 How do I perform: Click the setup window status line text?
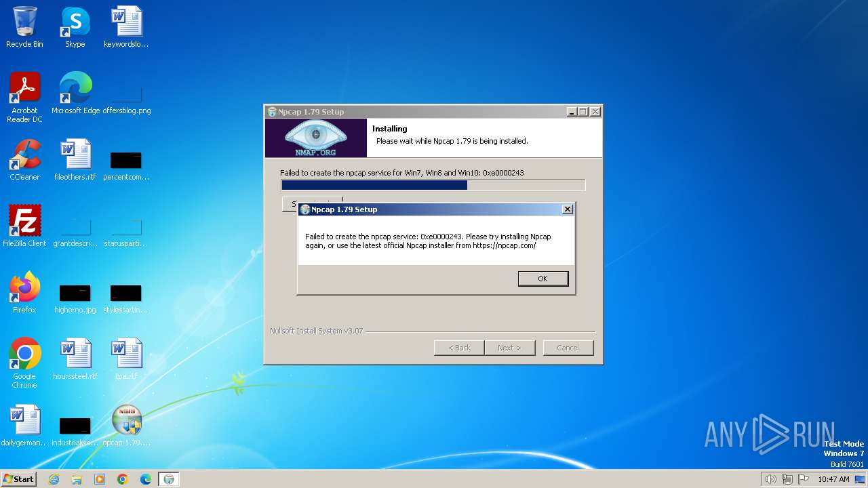[402, 173]
